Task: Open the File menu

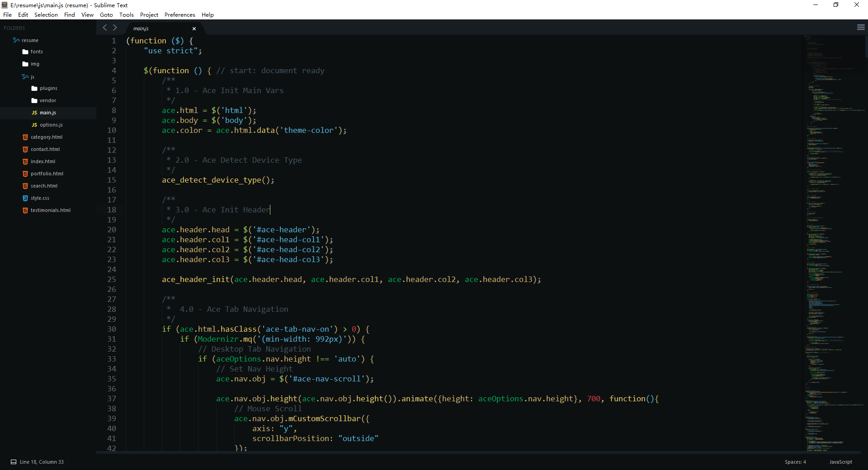Action: (7, 14)
